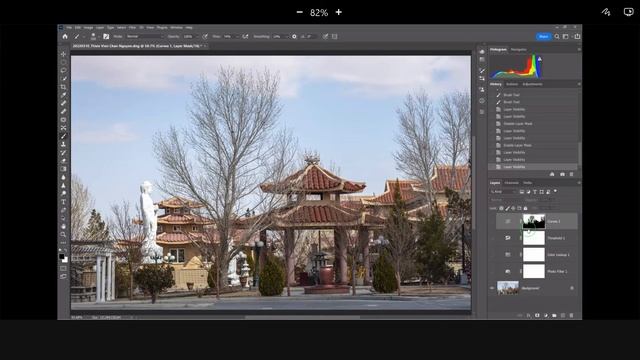Add layer style fx icon
Screen dimensions: 640x360
coord(529,316)
